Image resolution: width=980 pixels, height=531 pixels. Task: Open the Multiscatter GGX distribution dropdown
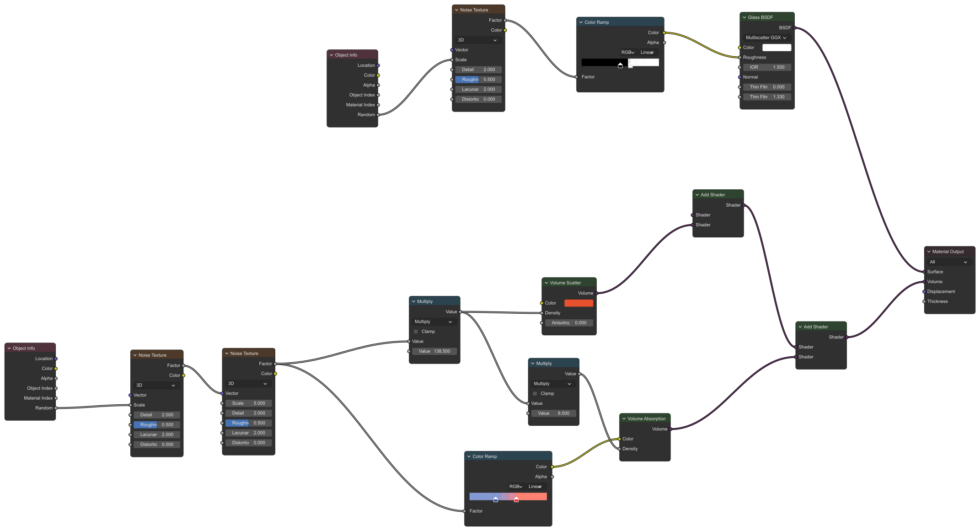pyautogui.click(x=766, y=38)
